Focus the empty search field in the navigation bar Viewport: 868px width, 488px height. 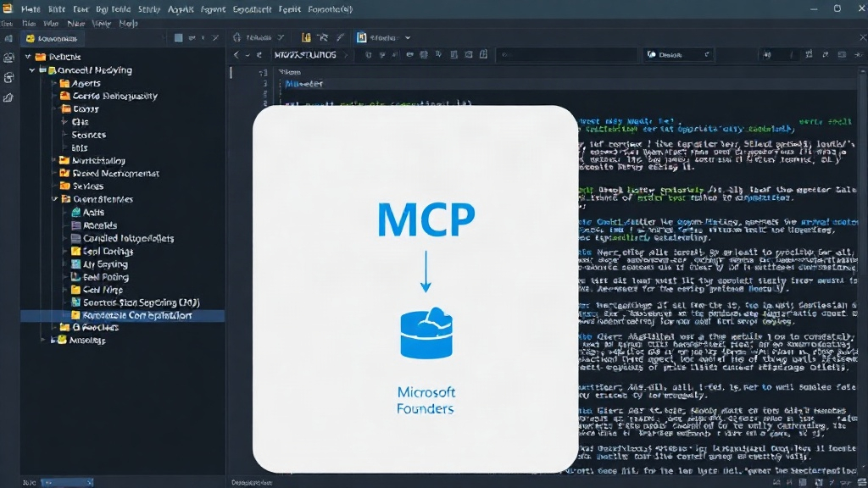pos(566,55)
